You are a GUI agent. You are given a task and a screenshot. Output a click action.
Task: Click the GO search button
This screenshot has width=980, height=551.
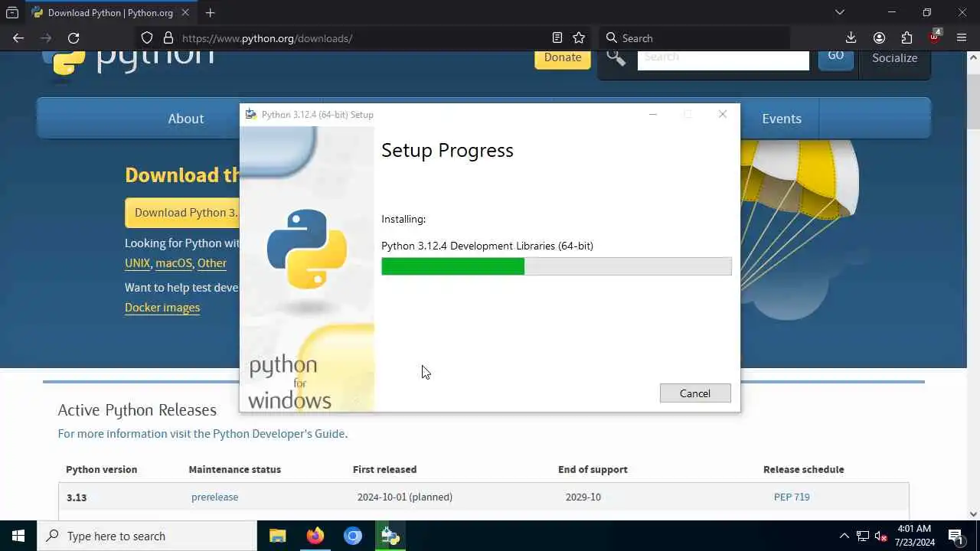[836, 57]
